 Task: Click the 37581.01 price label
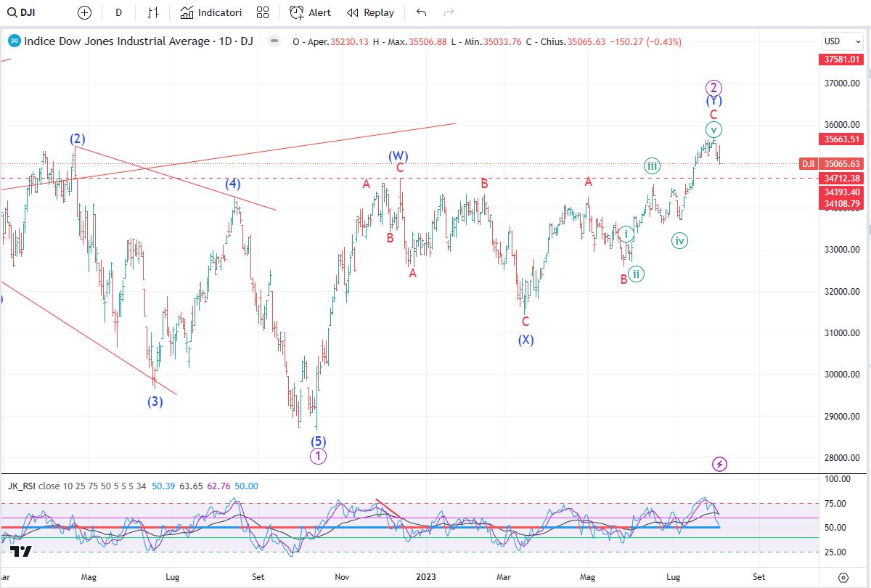tap(843, 60)
